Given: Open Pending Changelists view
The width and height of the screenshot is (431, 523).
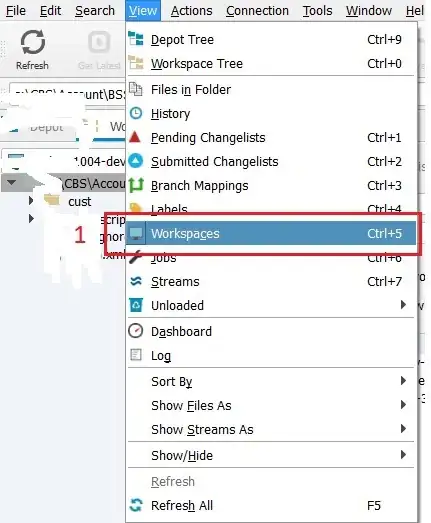Looking at the screenshot, I should (271, 137).
